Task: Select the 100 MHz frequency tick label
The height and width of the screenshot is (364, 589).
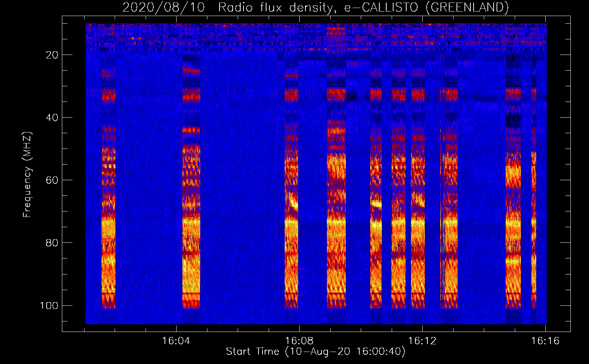Action: click(x=49, y=305)
